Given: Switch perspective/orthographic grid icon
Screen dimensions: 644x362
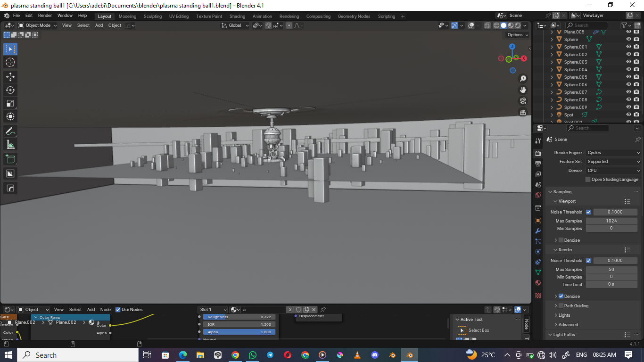Looking at the screenshot, I should coord(523,112).
